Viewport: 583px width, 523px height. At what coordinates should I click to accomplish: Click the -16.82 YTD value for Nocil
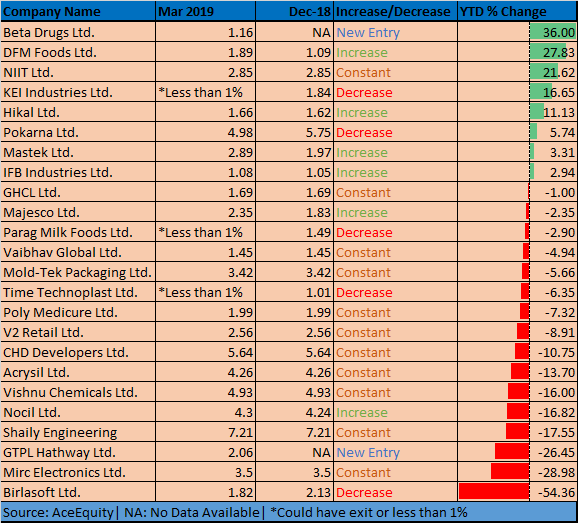[557, 413]
